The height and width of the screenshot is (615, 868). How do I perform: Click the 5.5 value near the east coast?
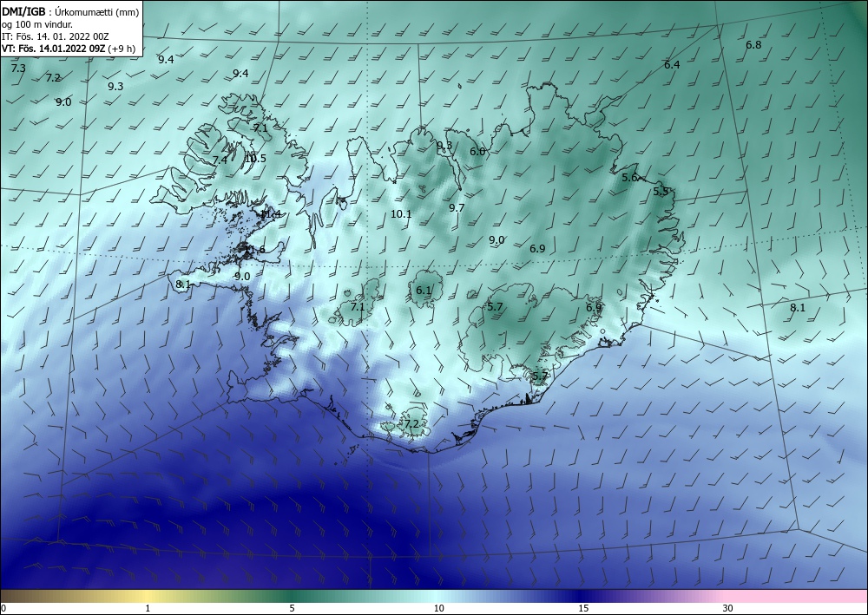tap(661, 192)
